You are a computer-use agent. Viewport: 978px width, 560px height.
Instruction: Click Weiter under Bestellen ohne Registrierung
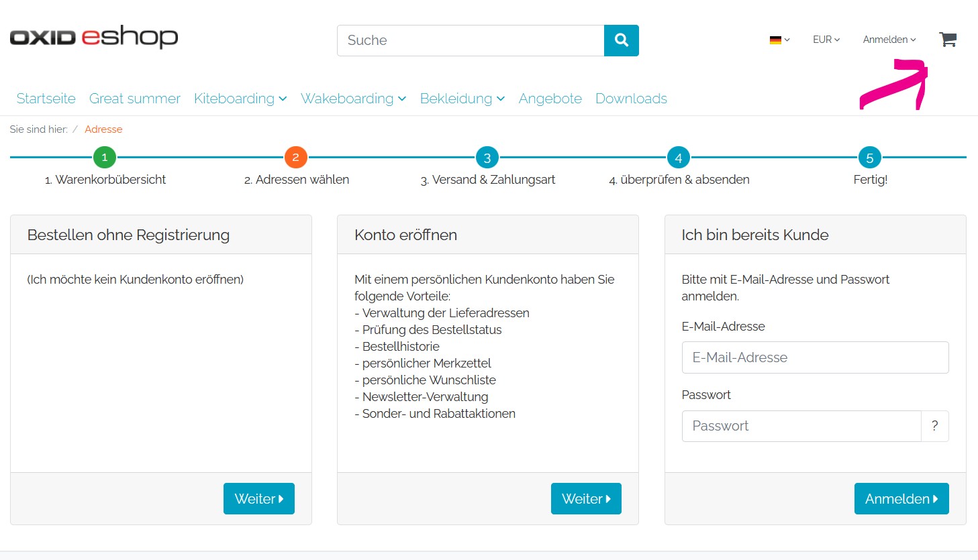[258, 498]
